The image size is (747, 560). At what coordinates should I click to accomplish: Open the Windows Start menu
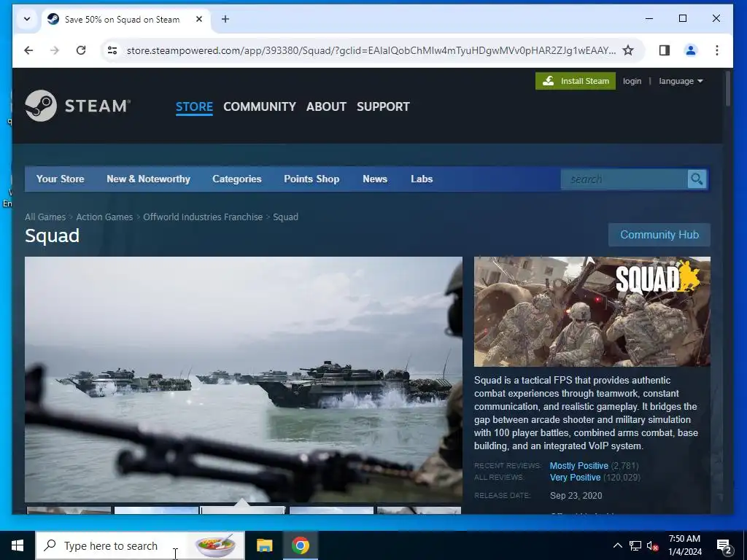pyautogui.click(x=18, y=545)
